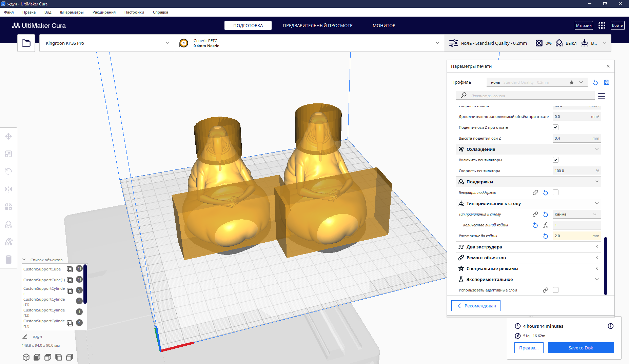629x364 pixels.
Task: Open the Kingroon KP3S Pro printer dropdown
Action: pos(107,43)
